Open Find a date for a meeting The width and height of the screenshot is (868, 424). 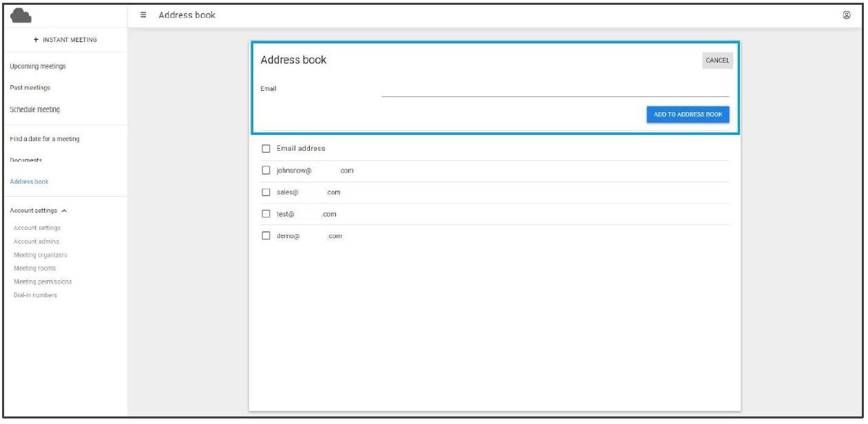coord(45,139)
